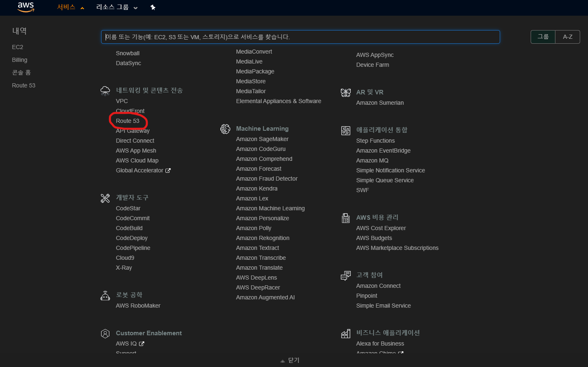
Task: Open AWS Cost Explorer
Action: [x=381, y=228]
